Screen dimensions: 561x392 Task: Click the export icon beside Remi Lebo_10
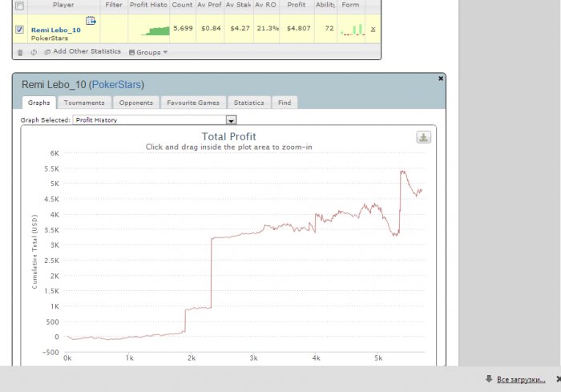point(91,21)
